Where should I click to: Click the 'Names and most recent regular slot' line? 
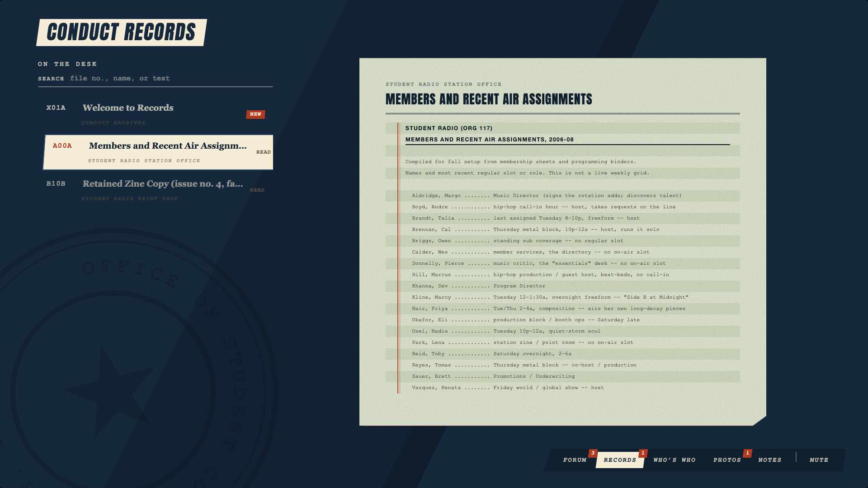pyautogui.click(x=527, y=173)
